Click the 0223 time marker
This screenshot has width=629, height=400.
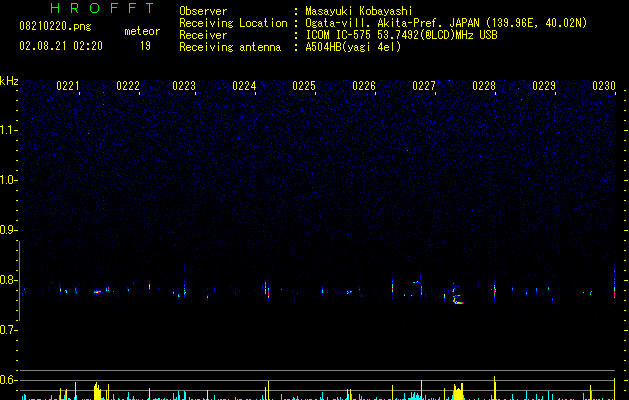[184, 86]
